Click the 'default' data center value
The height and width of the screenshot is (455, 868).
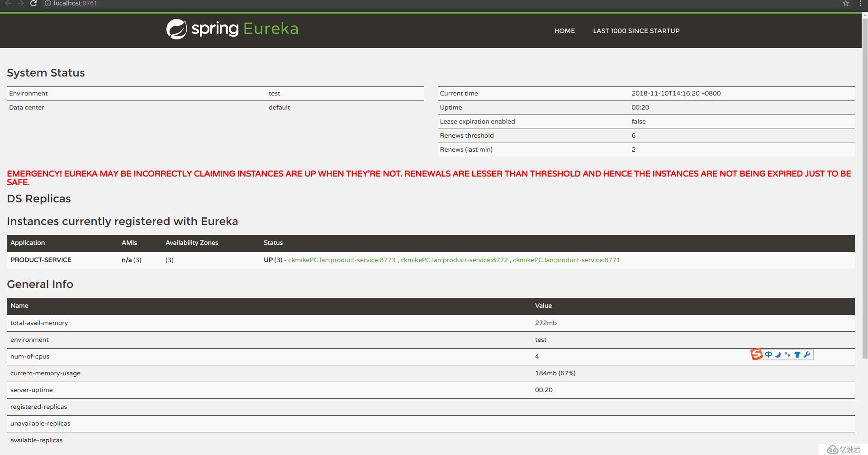[279, 107]
